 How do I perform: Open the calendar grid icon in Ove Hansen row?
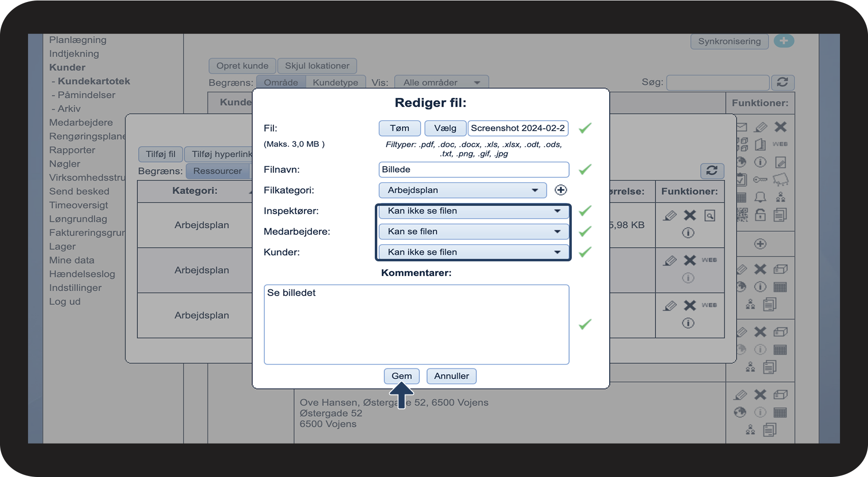(x=780, y=412)
